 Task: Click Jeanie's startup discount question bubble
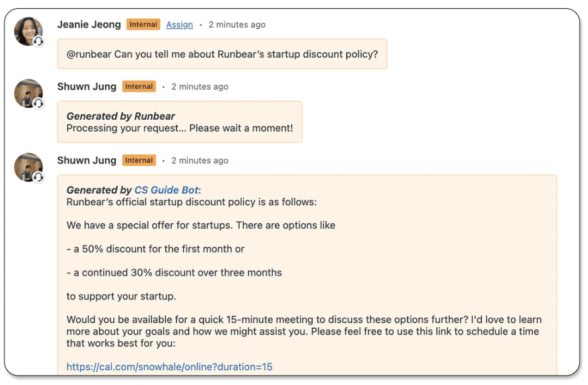(x=222, y=55)
